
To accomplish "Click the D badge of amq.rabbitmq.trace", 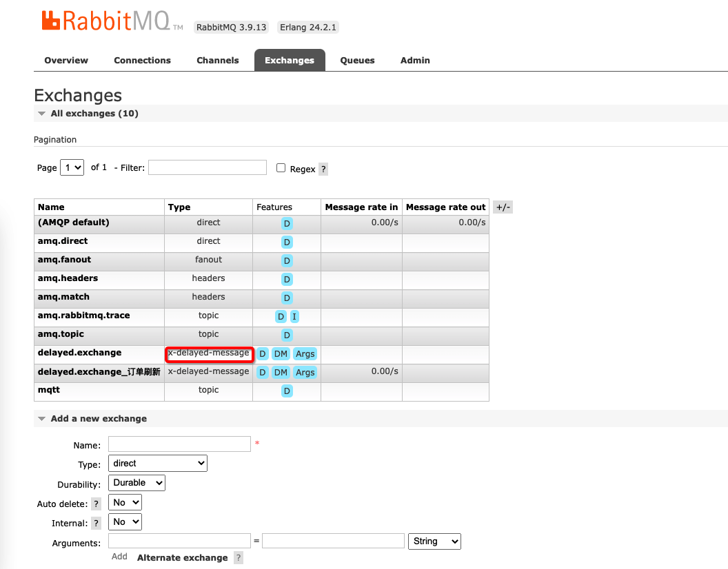I will point(281,316).
